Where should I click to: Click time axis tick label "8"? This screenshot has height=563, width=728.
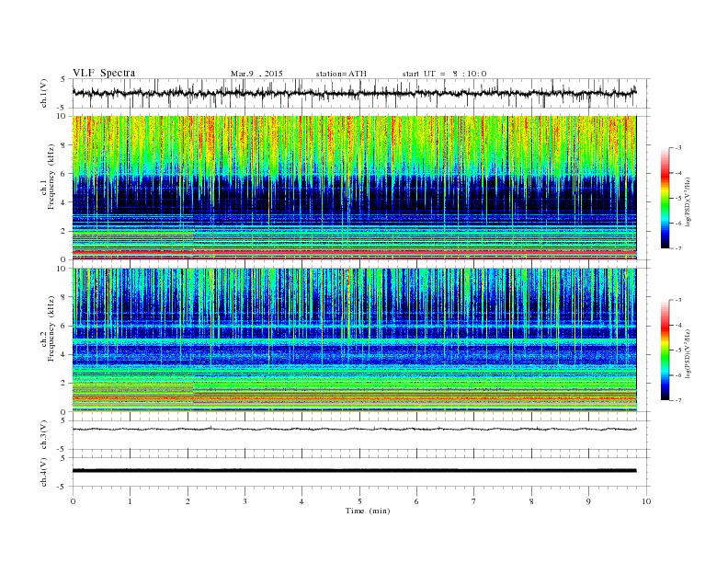point(531,501)
